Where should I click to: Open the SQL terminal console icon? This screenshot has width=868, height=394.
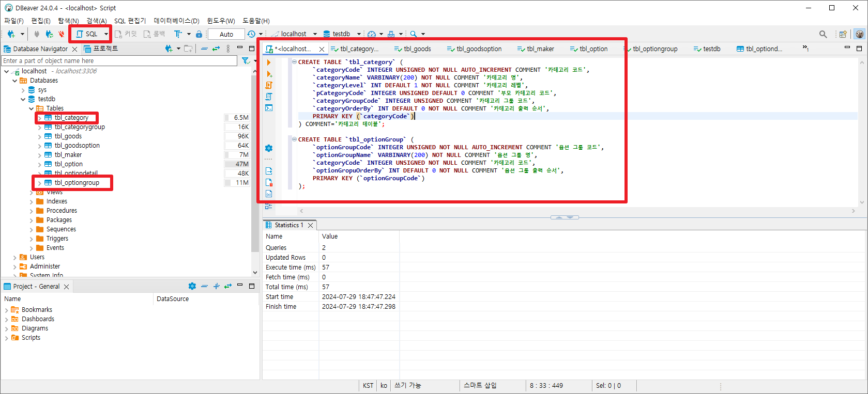click(269, 108)
